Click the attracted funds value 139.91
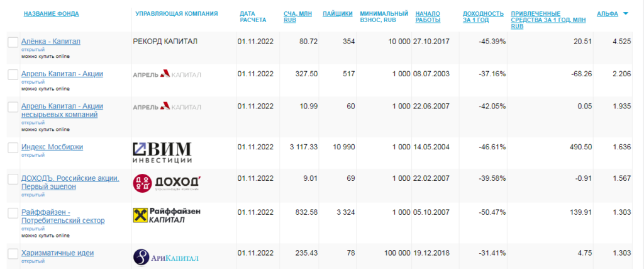The height and width of the screenshot is (269, 644). click(x=581, y=212)
